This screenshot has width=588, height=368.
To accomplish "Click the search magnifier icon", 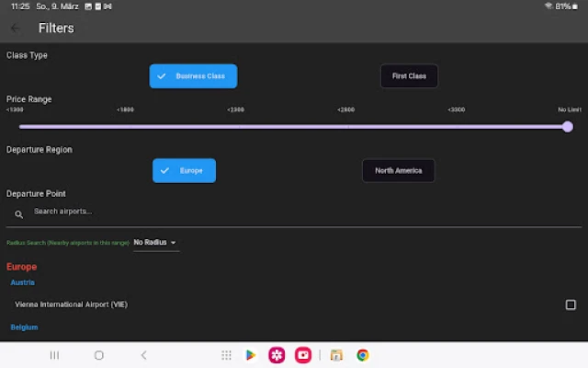I will (18, 213).
